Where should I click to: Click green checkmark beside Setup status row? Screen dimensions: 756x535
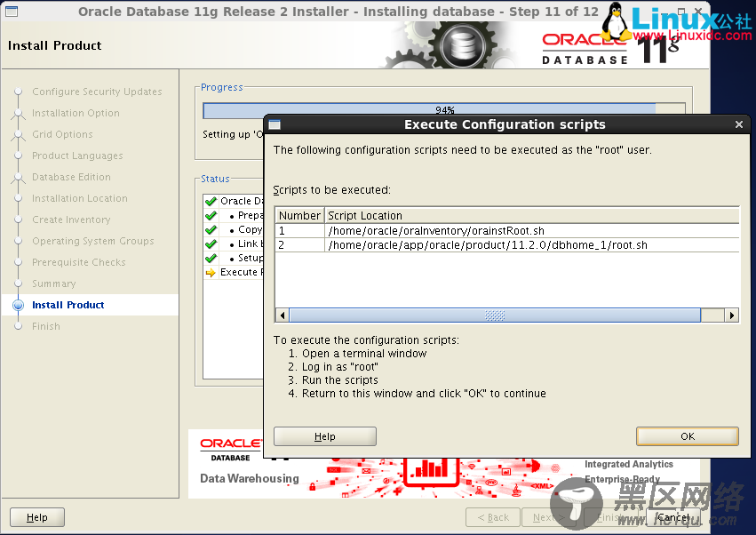point(211,258)
